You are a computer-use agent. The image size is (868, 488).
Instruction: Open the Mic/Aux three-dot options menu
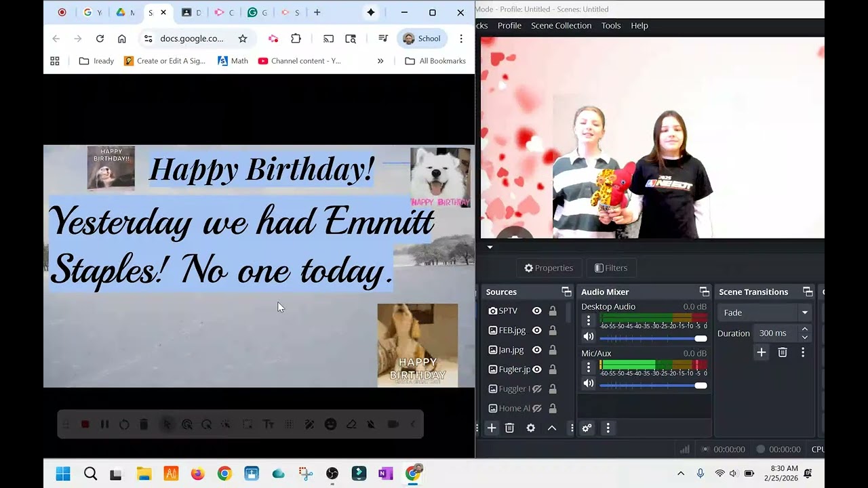pyautogui.click(x=589, y=367)
